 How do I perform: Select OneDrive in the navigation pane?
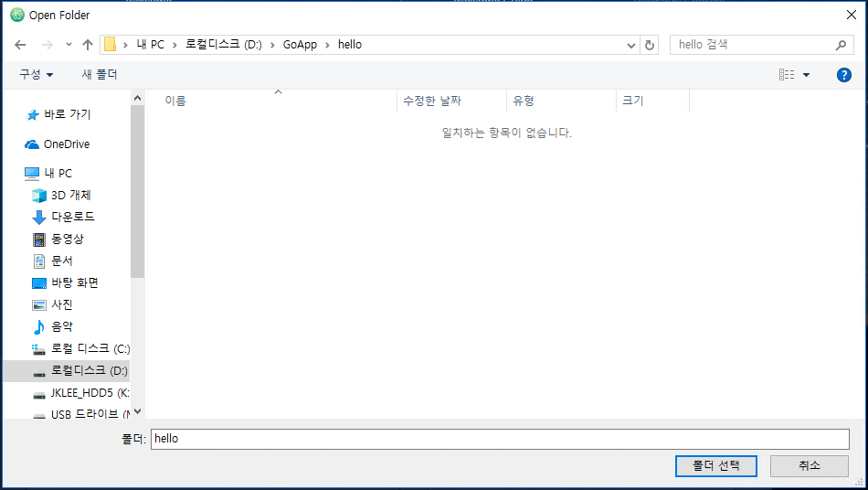click(66, 144)
